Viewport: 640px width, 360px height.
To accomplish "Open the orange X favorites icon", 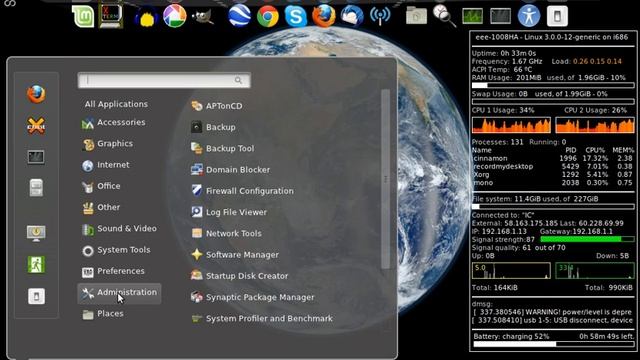I will pos(36,126).
